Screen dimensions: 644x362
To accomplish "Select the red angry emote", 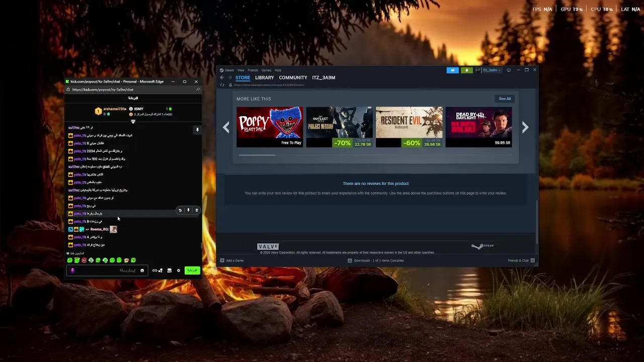I will (84, 260).
